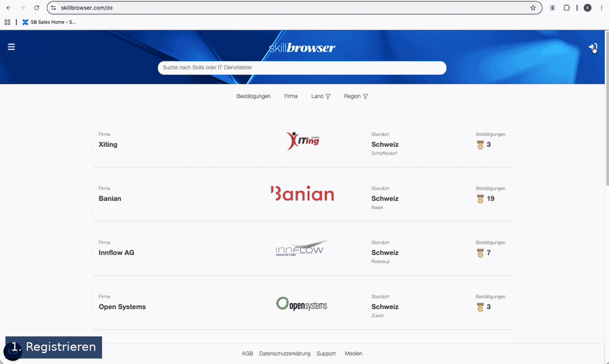Open Chrome three-dot menu
Image resolution: width=609 pixels, height=364 pixels.
point(602,7)
